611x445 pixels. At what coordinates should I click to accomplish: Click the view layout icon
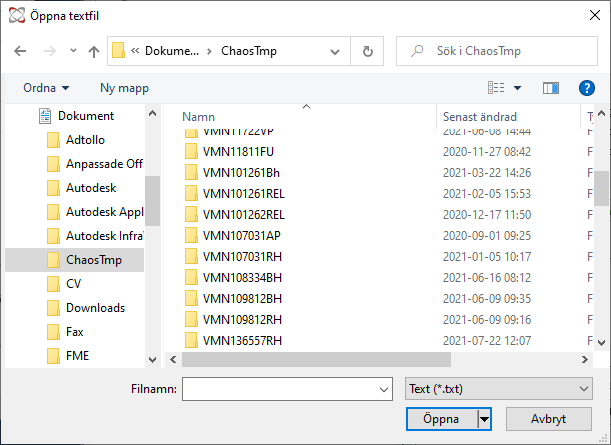496,88
